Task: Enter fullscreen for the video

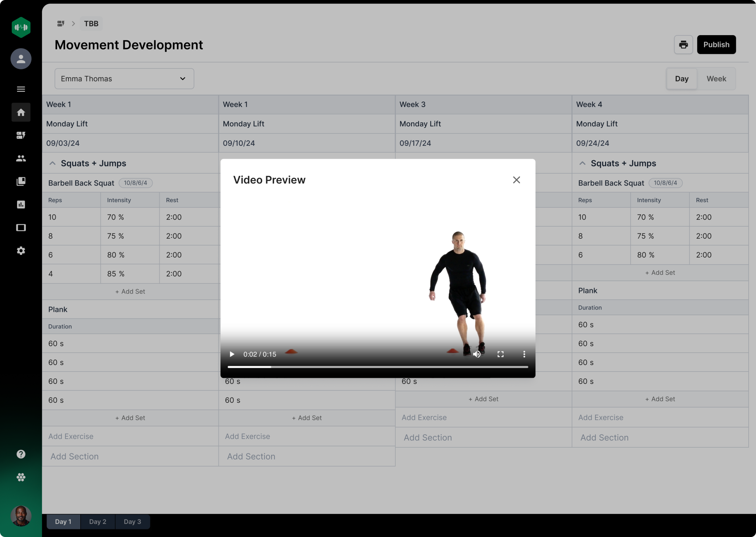Action: [501, 354]
